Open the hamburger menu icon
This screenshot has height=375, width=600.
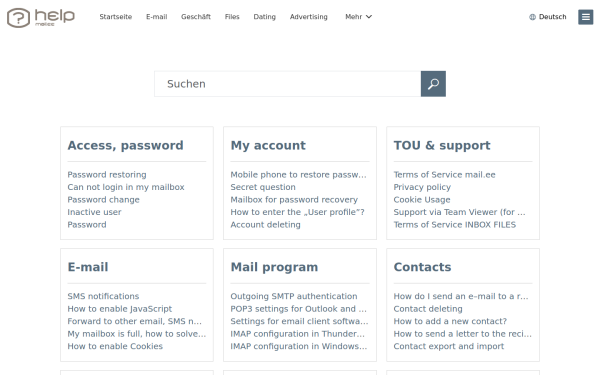[585, 17]
